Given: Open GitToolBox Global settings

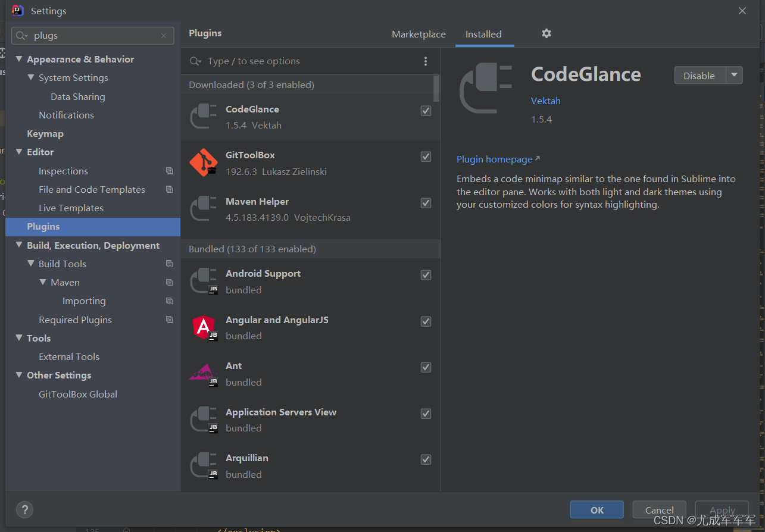Looking at the screenshot, I should 78,394.
